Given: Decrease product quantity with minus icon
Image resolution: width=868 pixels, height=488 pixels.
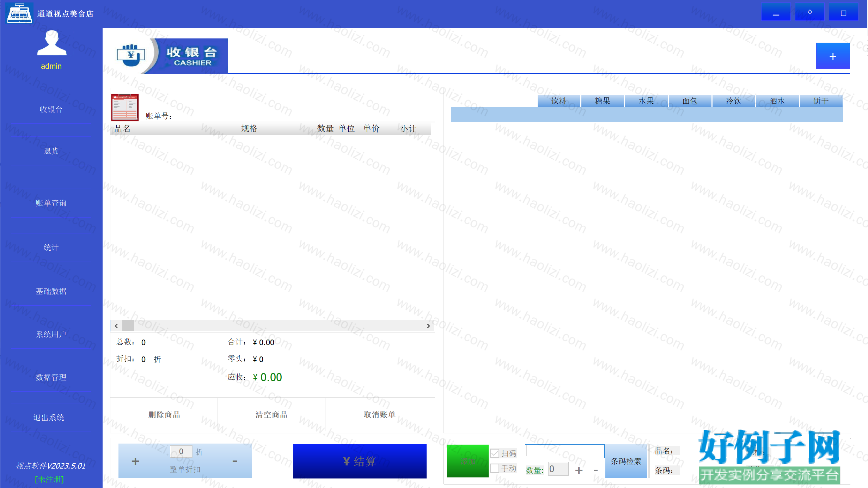Looking at the screenshot, I should point(596,470).
